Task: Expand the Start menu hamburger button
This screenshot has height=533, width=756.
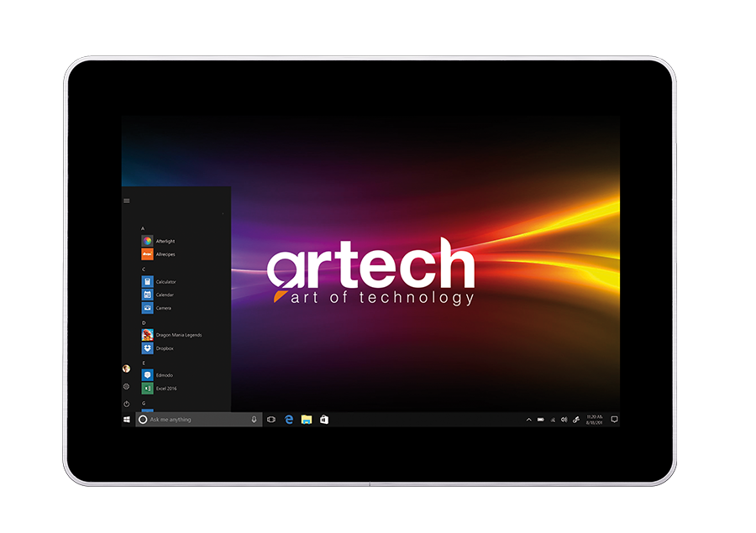Action: tap(127, 201)
